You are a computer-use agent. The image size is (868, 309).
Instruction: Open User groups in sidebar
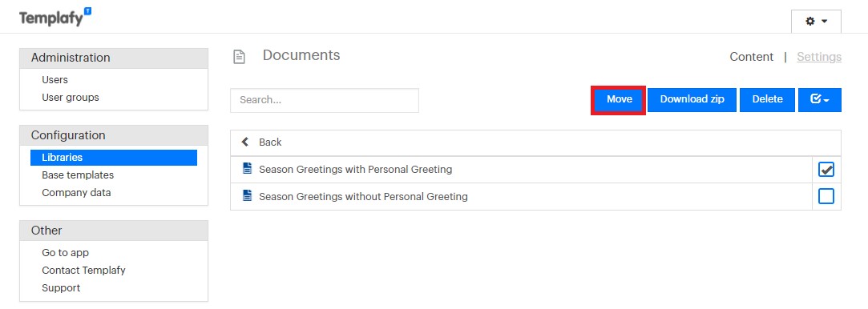pos(71,98)
